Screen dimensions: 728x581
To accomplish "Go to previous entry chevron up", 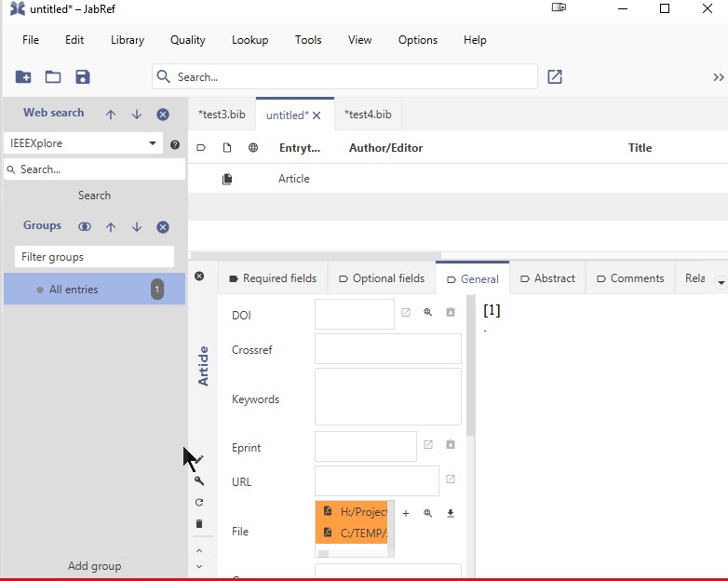I will tap(199, 550).
